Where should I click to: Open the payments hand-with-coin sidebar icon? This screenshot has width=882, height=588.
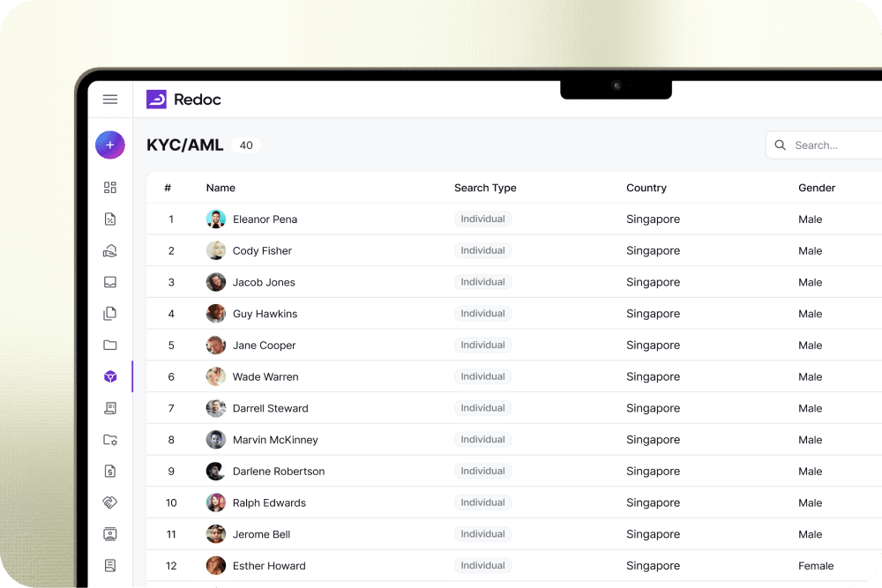(109, 250)
